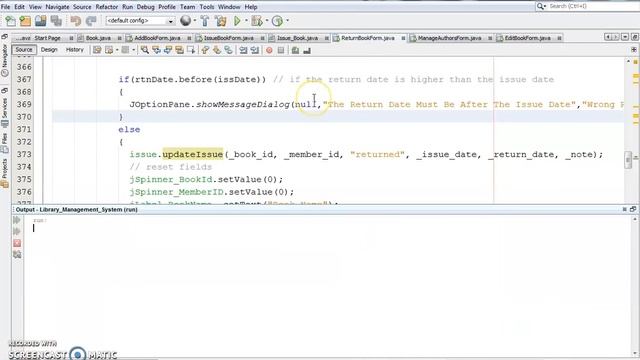640x360 pixels.
Task: Switch to the EditBookForm.java tab
Action: point(527,38)
